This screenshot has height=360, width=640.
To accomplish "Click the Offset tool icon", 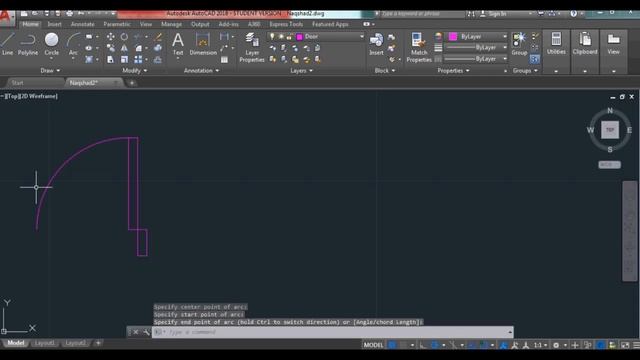I will 158,60.
